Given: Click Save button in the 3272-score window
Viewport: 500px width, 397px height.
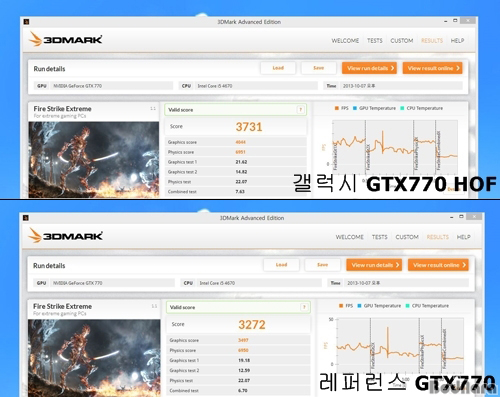Looking at the screenshot, I should pyautogui.click(x=322, y=265).
